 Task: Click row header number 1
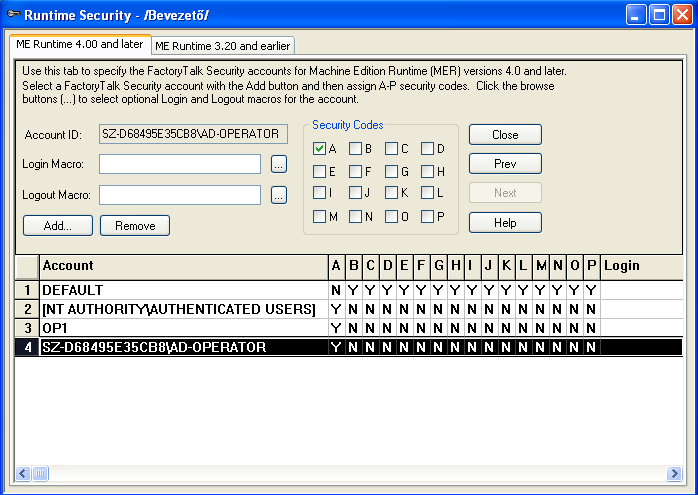27,290
